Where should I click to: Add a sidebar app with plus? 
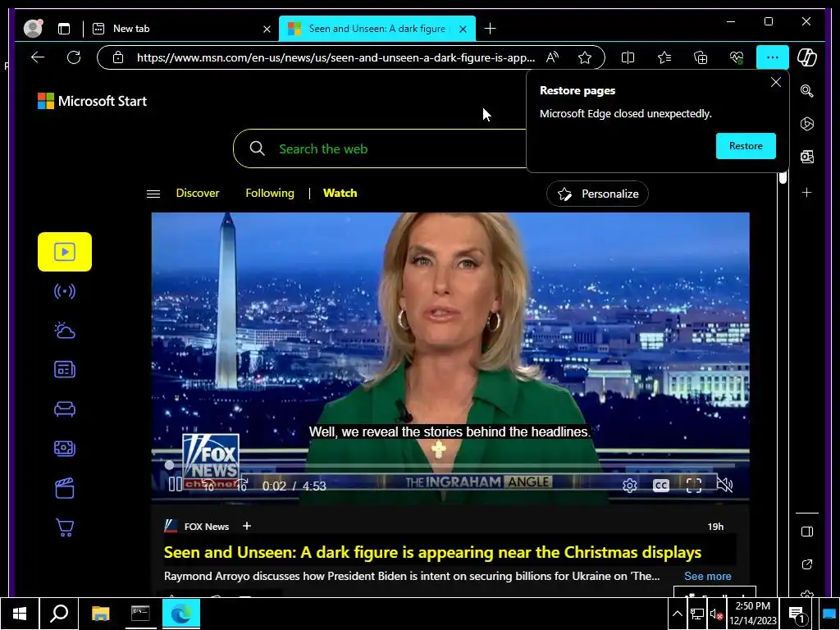pyautogui.click(x=807, y=192)
